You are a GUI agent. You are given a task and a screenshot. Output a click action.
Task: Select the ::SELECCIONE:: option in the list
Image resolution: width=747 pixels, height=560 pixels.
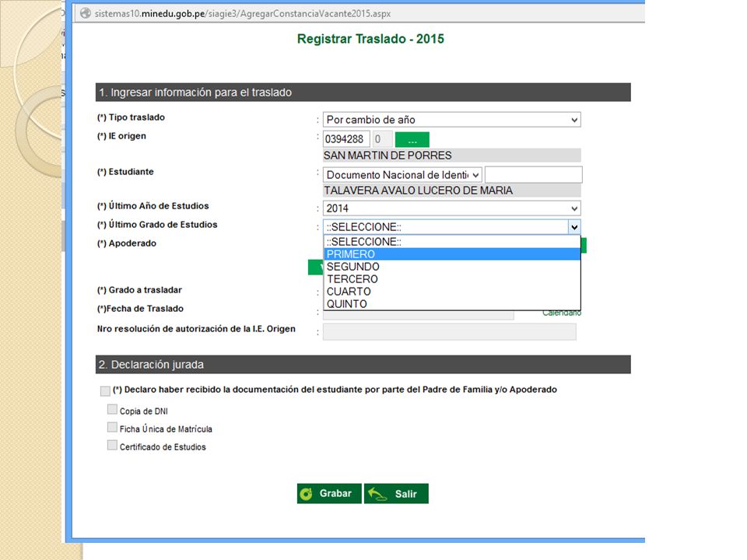tap(451, 242)
